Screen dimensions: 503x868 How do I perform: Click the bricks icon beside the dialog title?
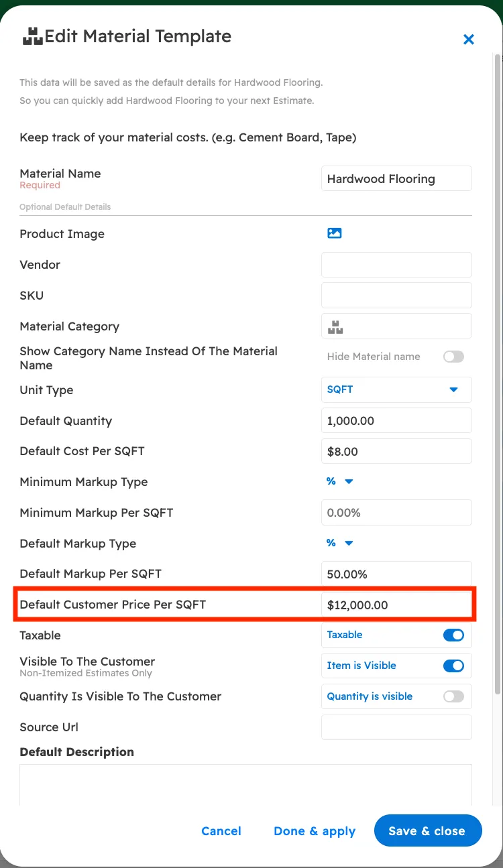(32, 36)
